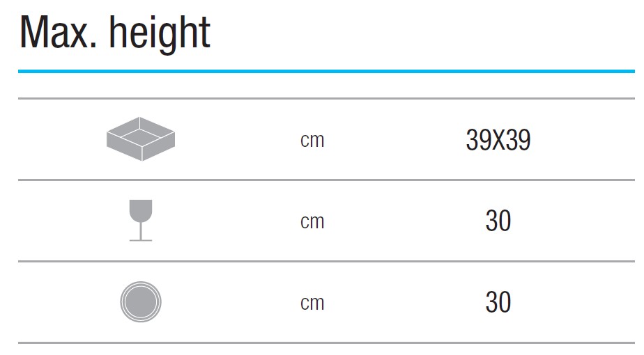Select the "39X39" basket dimension value
The height and width of the screenshot is (355, 644).
(x=498, y=141)
